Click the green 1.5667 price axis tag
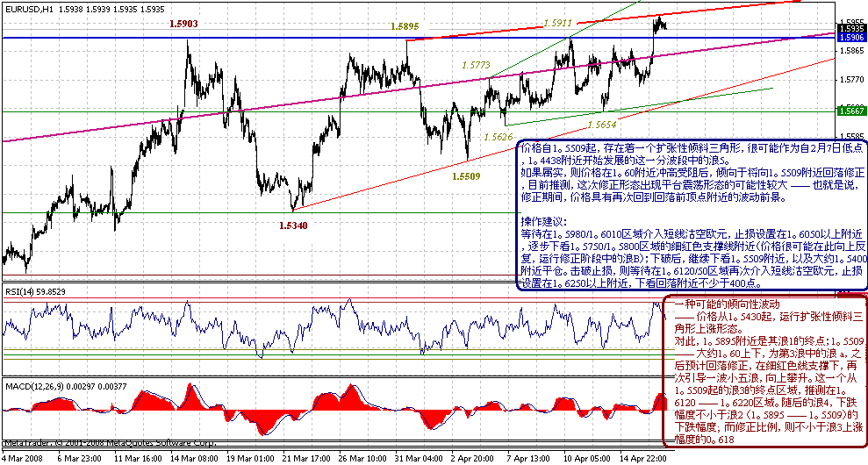 point(852,111)
